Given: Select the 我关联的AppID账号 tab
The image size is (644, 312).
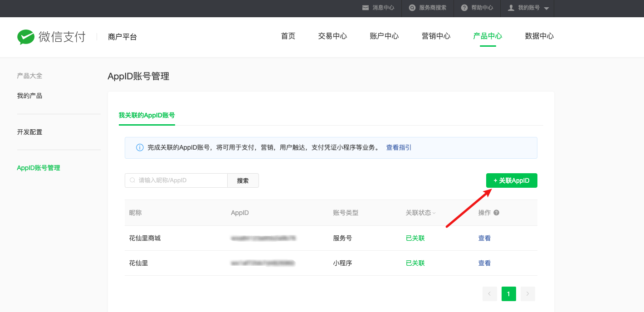Looking at the screenshot, I should coord(147,115).
